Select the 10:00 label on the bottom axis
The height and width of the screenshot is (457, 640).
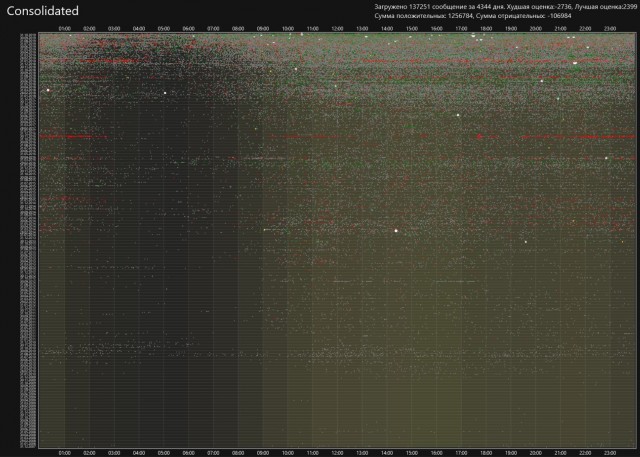[288, 453]
